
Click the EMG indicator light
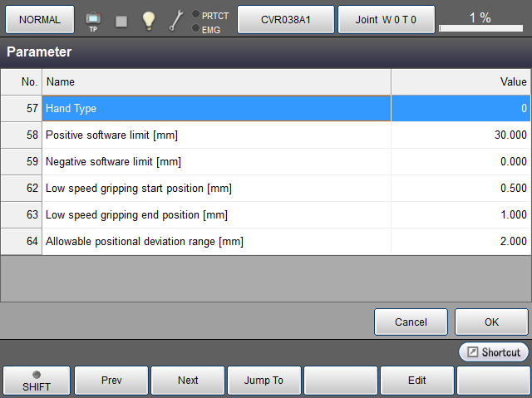pos(195,28)
